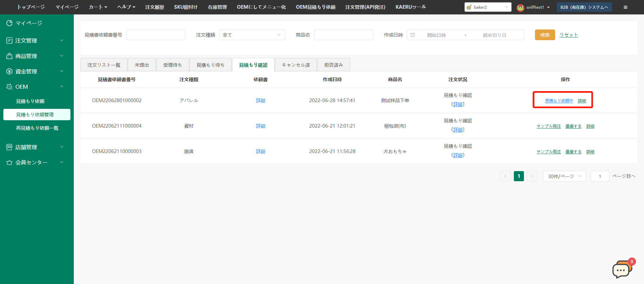Open the sniffttest1 account dropdown arrow
The width and height of the screenshot is (644, 284).
point(548,7)
